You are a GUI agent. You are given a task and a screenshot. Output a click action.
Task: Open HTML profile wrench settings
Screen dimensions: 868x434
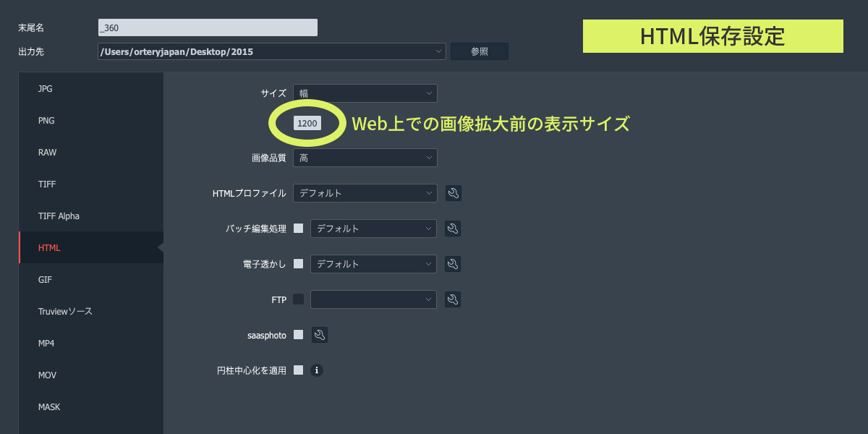click(453, 193)
